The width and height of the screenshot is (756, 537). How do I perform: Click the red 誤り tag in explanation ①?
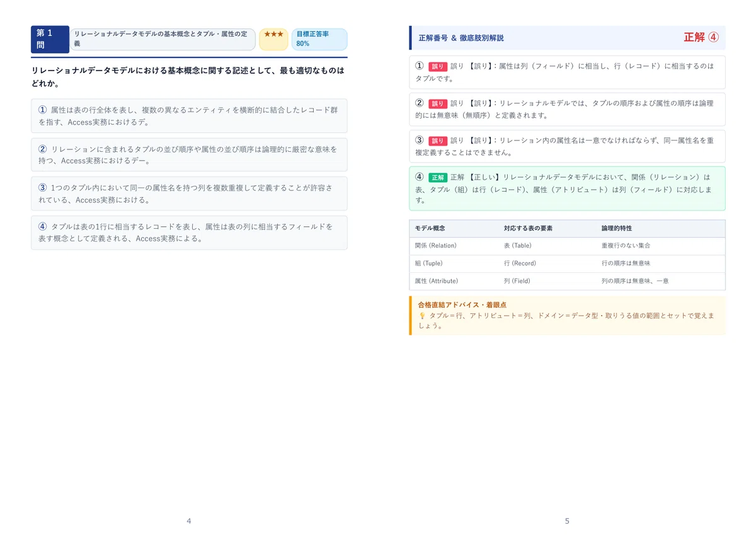[437, 66]
